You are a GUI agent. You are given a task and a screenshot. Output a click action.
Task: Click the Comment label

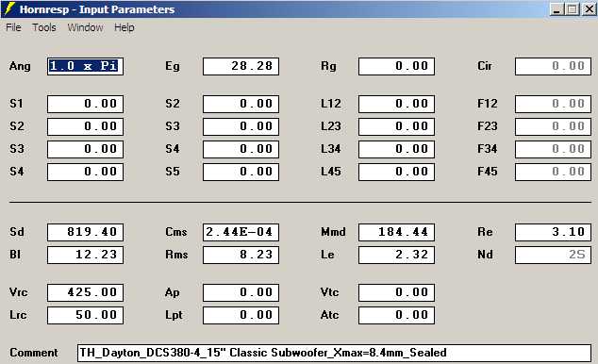pyautogui.click(x=34, y=353)
